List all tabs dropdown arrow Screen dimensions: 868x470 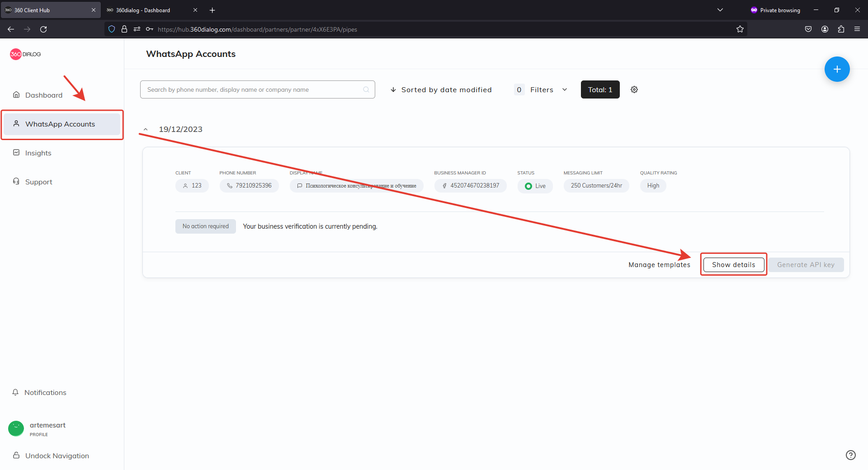(x=720, y=10)
